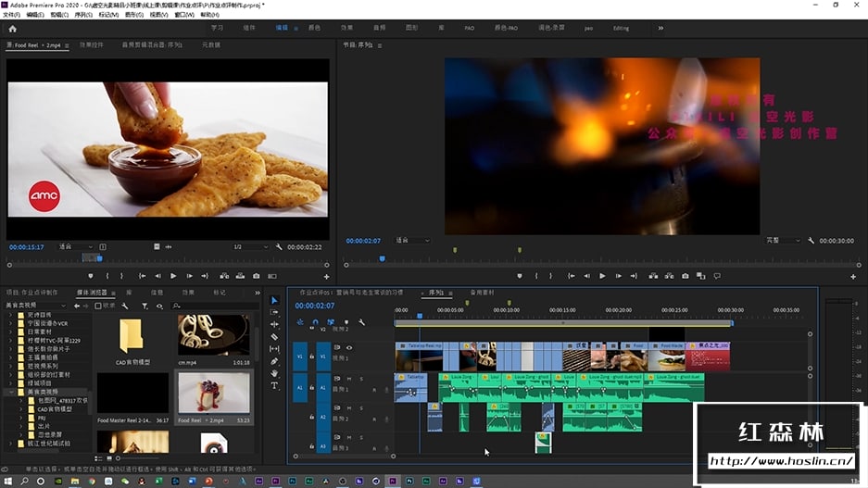Mute audio track A2

tap(349, 408)
